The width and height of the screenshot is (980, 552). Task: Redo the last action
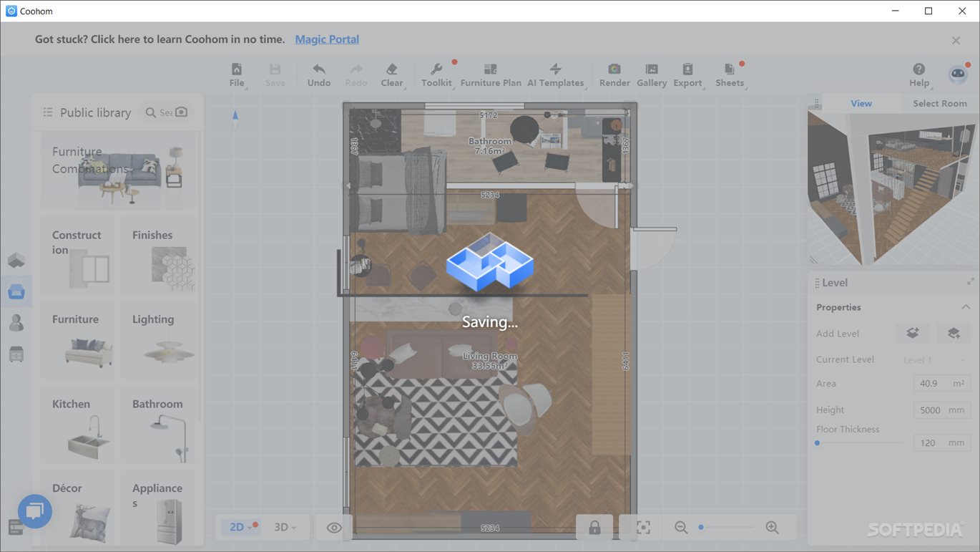(x=356, y=74)
